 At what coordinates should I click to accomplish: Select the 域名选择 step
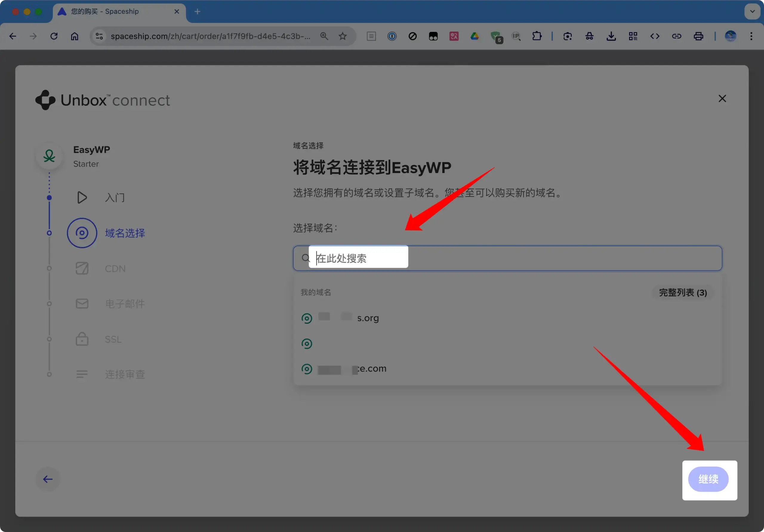point(107,233)
